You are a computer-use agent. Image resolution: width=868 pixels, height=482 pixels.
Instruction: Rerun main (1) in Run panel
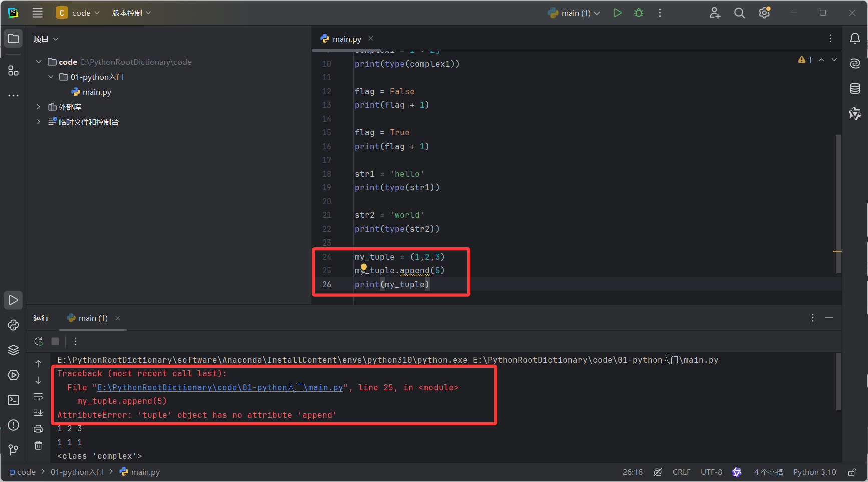[x=39, y=341]
